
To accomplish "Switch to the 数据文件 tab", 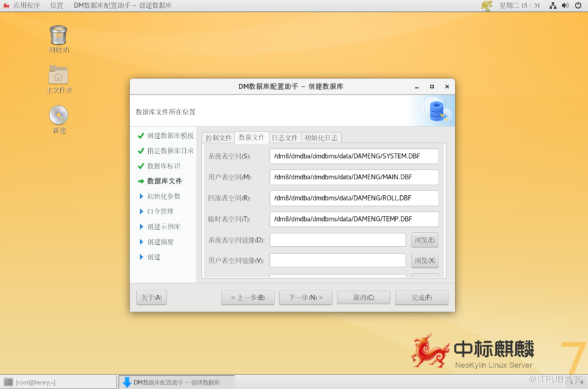I will pos(251,138).
